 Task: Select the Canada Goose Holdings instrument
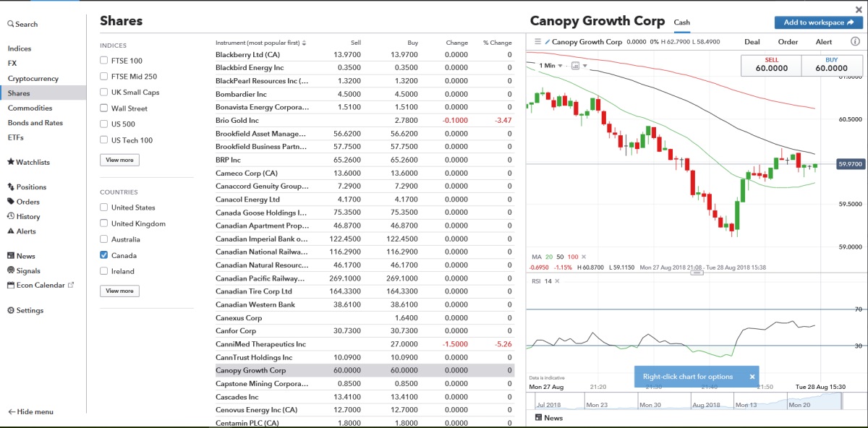(365, 213)
